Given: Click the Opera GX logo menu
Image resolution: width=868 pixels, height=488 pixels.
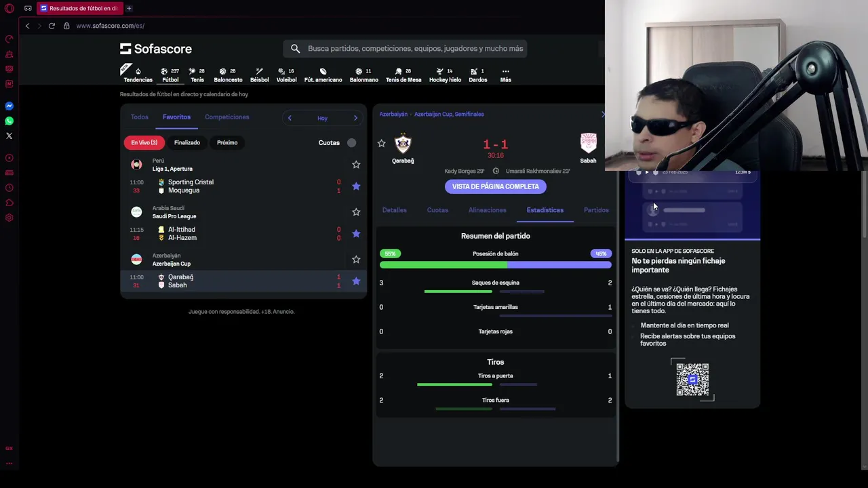Looking at the screenshot, I should tap(9, 8).
